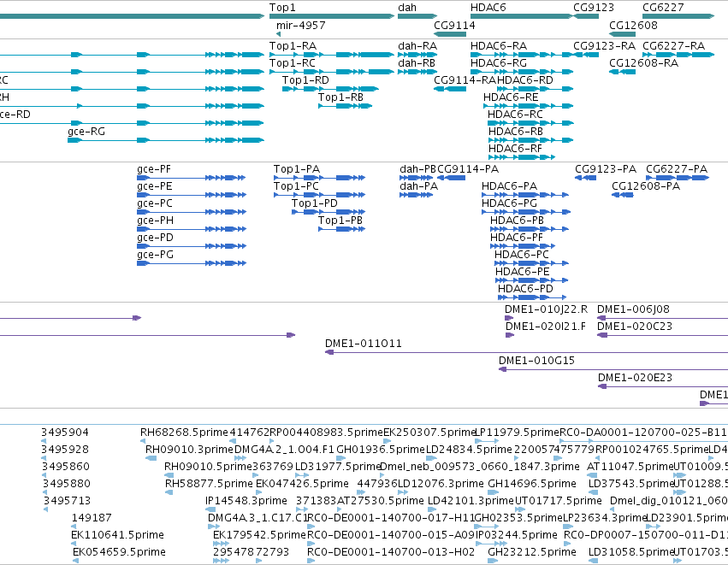Click protein gce-PH
This screenshot has height=565, width=728.
(192, 229)
